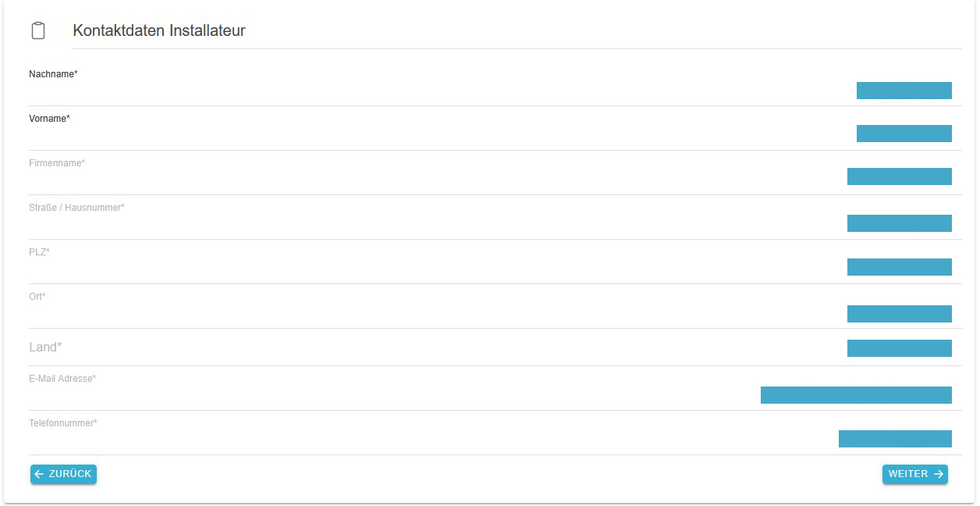
Task: Click the blue masked value in Firmenname row
Action: click(x=899, y=176)
